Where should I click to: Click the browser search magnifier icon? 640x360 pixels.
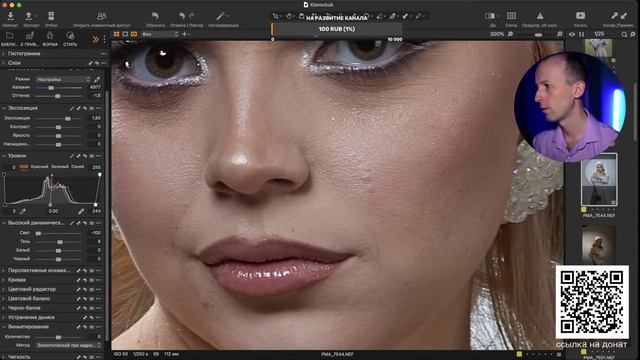624,35
